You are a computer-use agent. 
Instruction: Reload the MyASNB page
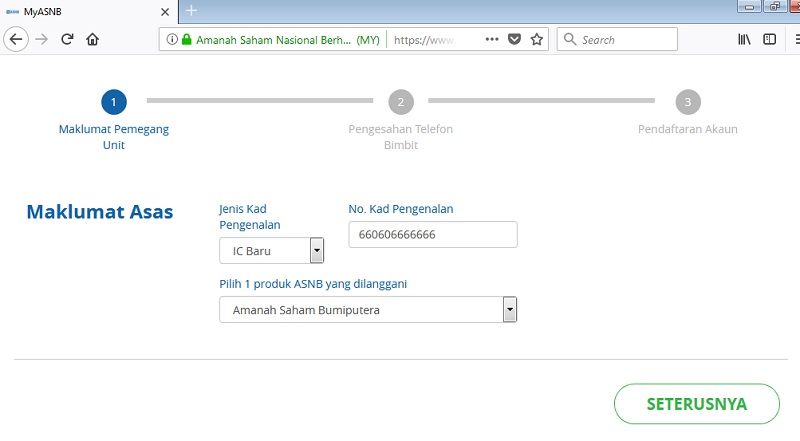click(x=67, y=39)
